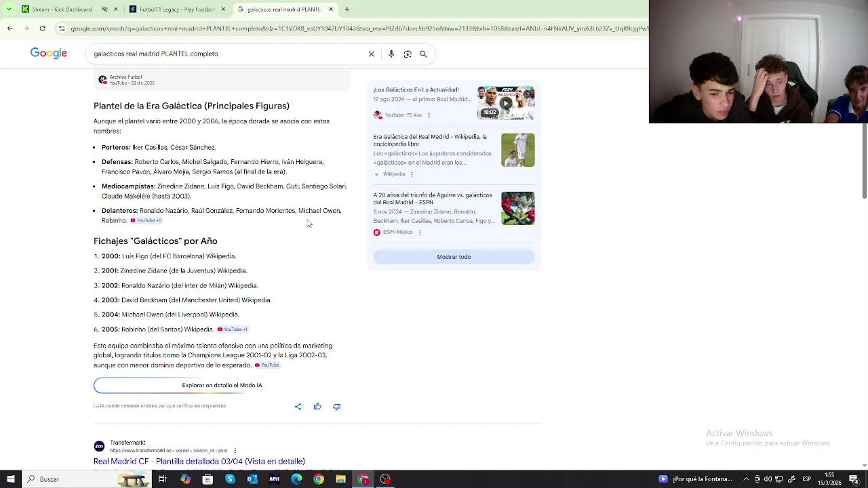
Task: Open Task View in the taskbar
Action: click(x=163, y=479)
